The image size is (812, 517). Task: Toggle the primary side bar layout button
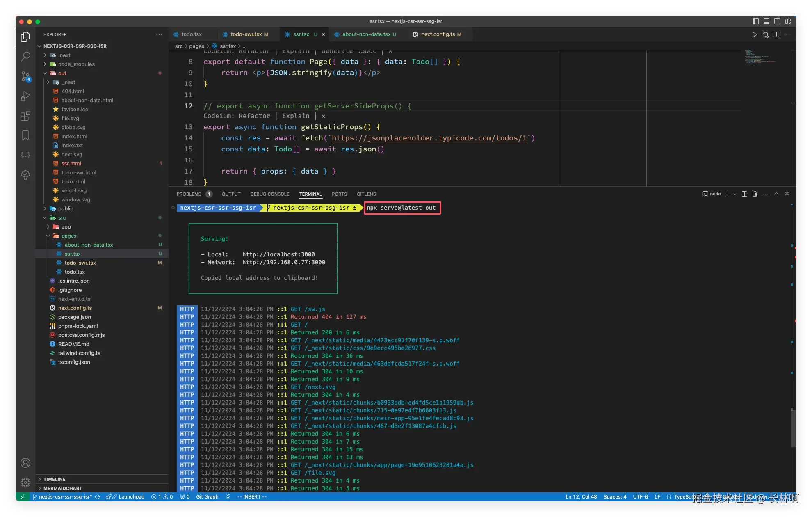(x=756, y=21)
